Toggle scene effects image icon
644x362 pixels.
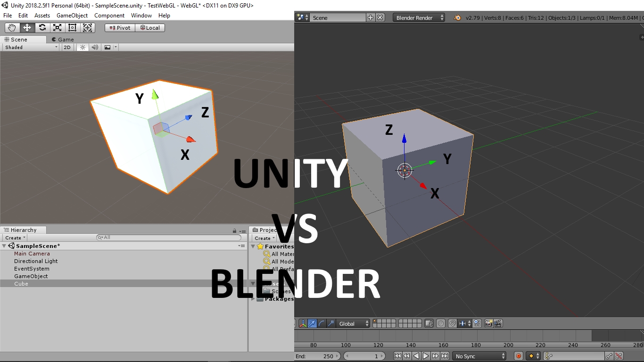coord(107,47)
